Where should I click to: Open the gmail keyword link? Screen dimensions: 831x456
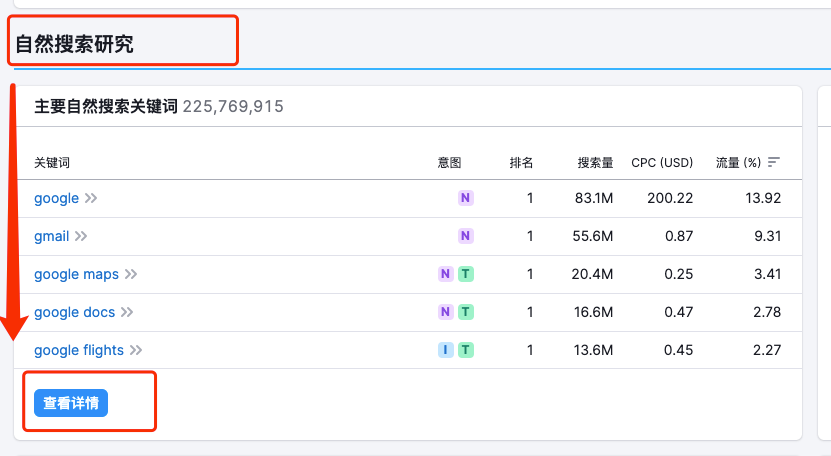pyautogui.click(x=51, y=236)
